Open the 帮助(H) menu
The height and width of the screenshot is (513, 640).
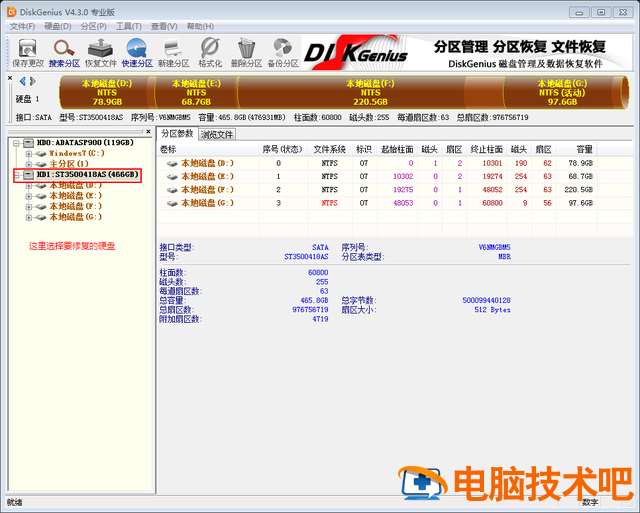click(x=200, y=27)
